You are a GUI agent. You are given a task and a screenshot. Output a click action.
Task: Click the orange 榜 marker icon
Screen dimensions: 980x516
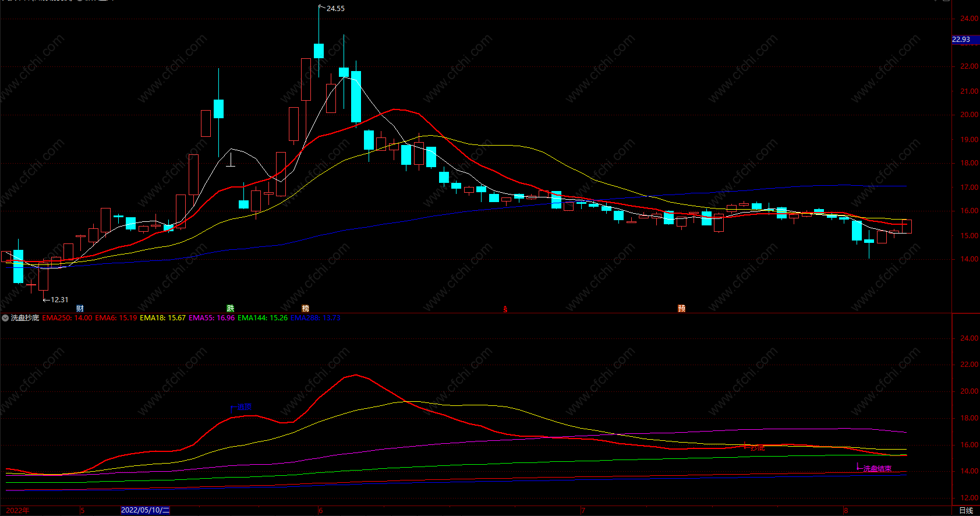pos(306,309)
